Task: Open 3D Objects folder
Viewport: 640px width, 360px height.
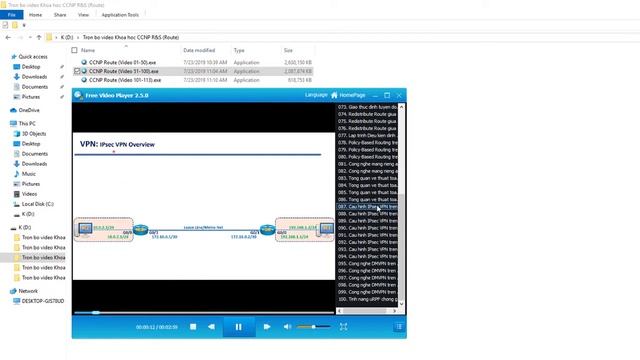Action: coord(34,133)
